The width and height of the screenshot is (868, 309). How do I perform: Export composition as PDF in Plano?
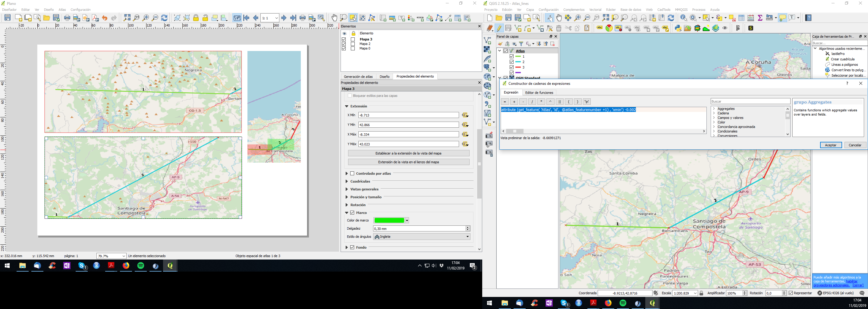95,18
